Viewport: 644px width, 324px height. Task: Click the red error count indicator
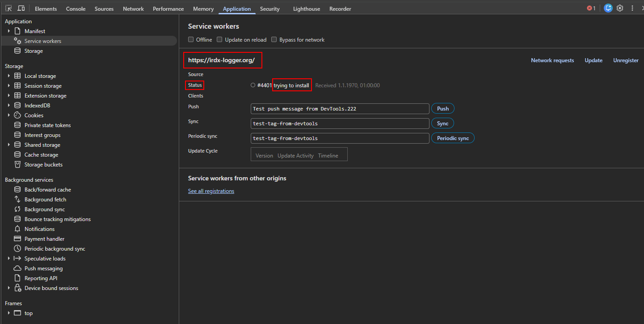(x=591, y=8)
